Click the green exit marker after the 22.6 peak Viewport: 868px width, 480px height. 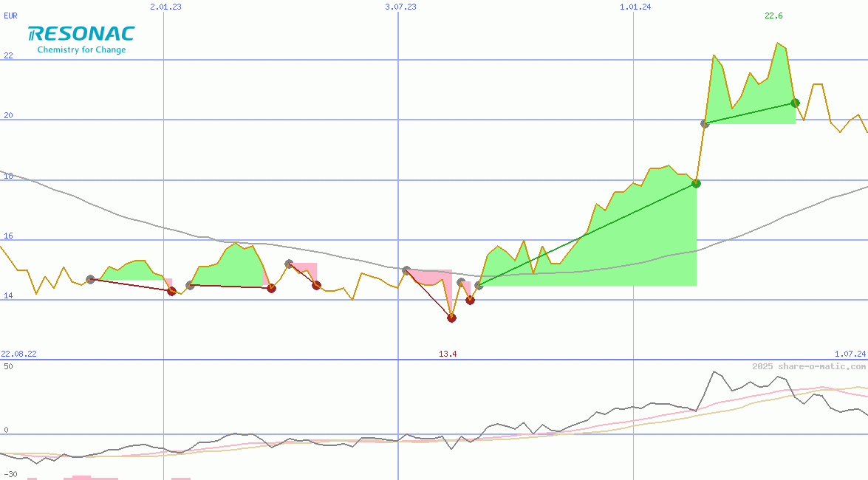point(796,103)
